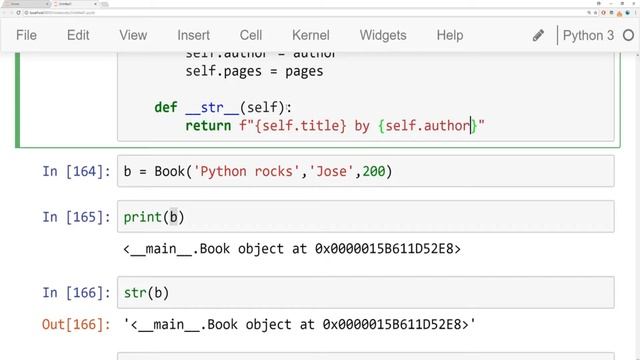640x360 pixels.
Task: Open the Widgets menu
Action: point(383,35)
